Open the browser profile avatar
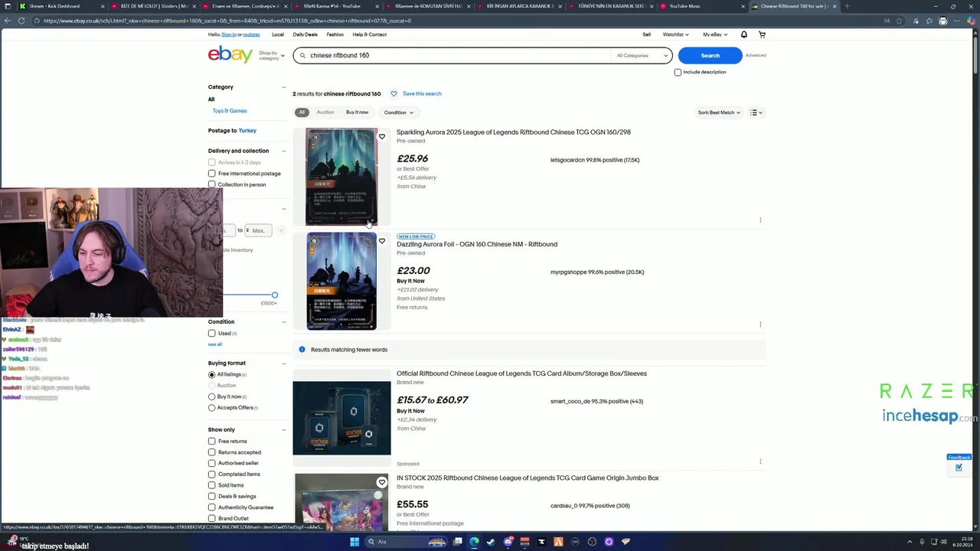Image resolution: width=980 pixels, height=551 pixels. tap(942, 21)
